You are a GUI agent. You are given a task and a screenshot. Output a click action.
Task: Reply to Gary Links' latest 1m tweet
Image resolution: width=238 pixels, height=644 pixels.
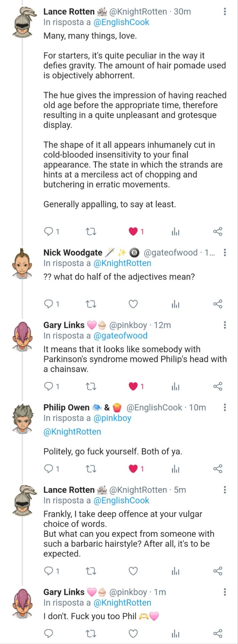point(49,633)
